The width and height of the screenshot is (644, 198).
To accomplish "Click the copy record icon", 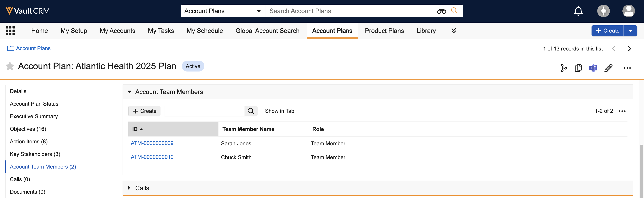I will click(x=578, y=68).
